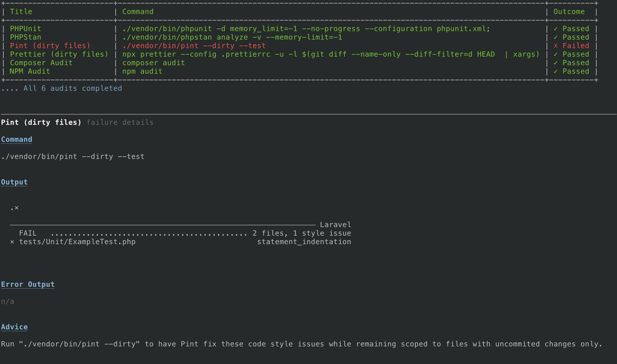Click the × progress marker under Output

(17, 208)
